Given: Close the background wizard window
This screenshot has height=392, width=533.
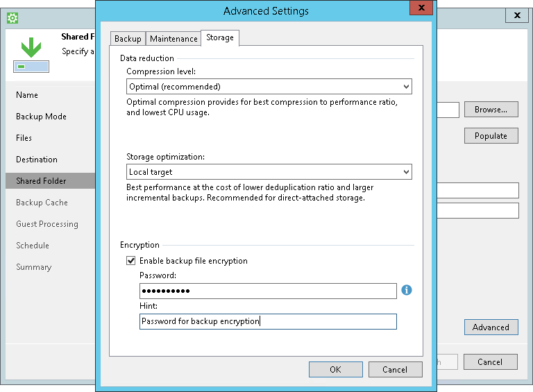Looking at the screenshot, I should [x=516, y=15].
